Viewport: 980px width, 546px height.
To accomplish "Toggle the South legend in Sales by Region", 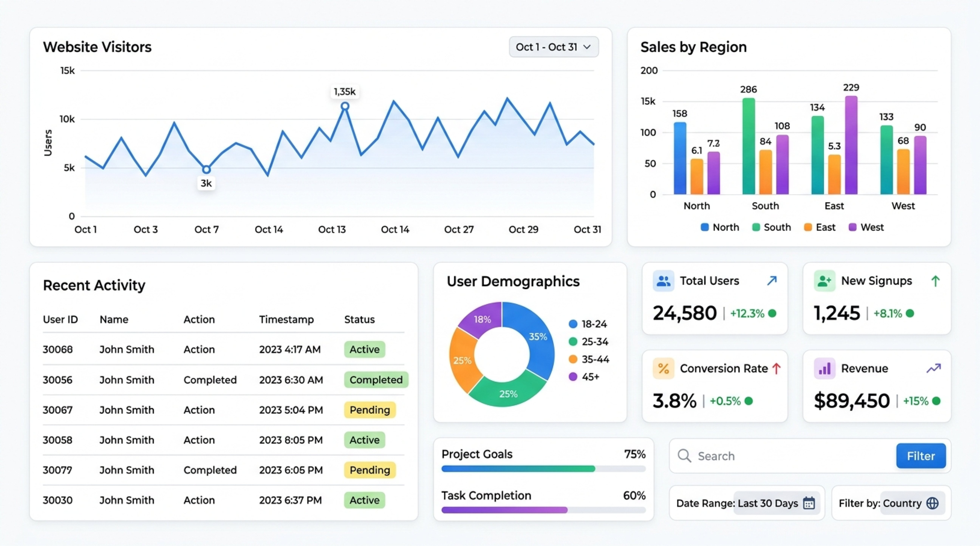I will pos(772,227).
